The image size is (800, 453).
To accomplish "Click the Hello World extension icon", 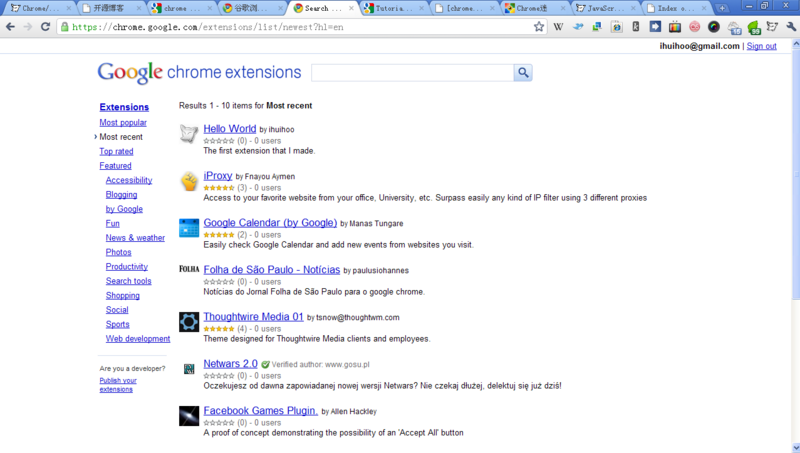I will [189, 134].
